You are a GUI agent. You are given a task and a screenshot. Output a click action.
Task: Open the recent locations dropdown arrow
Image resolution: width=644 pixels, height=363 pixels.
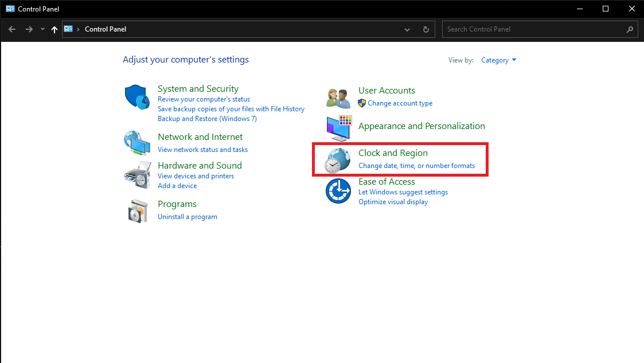pos(42,29)
